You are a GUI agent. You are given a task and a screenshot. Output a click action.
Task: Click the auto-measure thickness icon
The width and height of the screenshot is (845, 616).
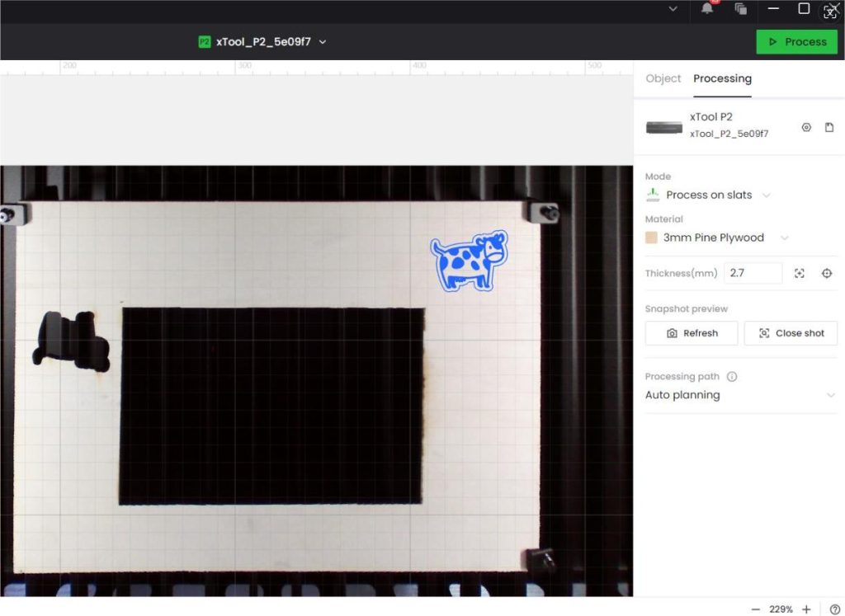(800, 274)
